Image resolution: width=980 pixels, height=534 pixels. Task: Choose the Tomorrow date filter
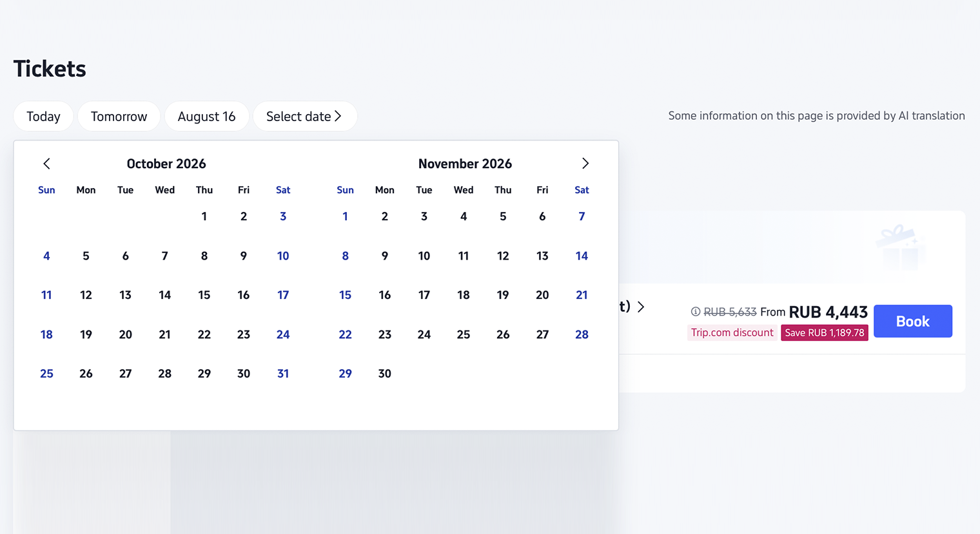pyautogui.click(x=119, y=117)
